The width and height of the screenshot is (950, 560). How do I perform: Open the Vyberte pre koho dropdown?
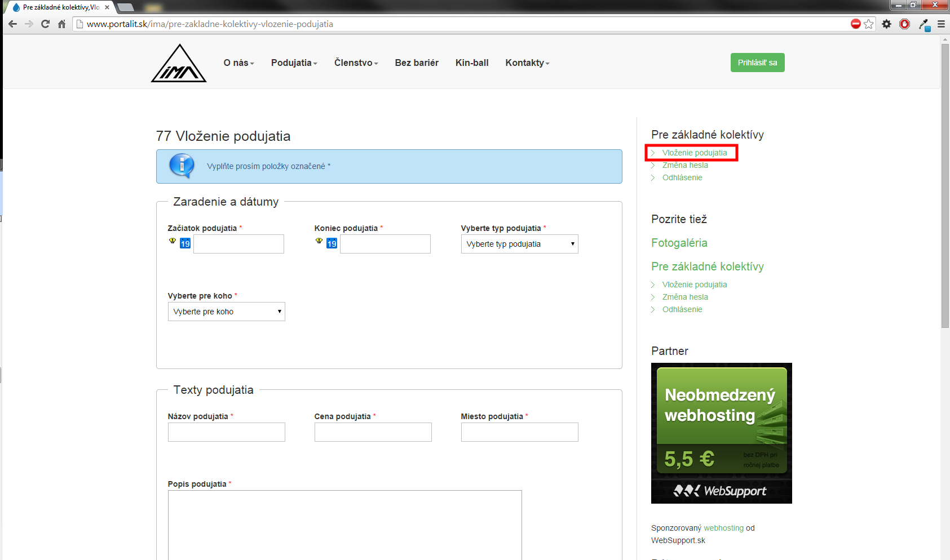point(226,312)
